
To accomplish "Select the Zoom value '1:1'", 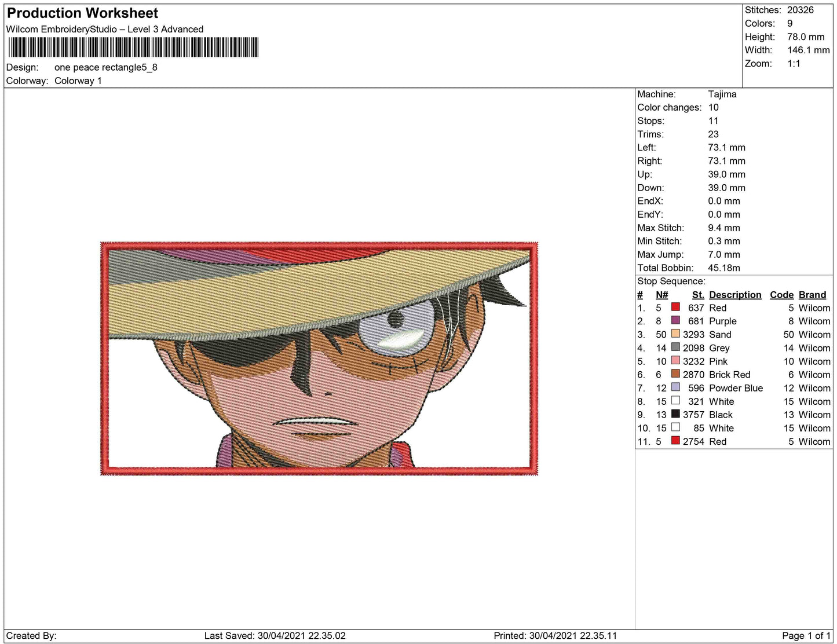I will (794, 63).
